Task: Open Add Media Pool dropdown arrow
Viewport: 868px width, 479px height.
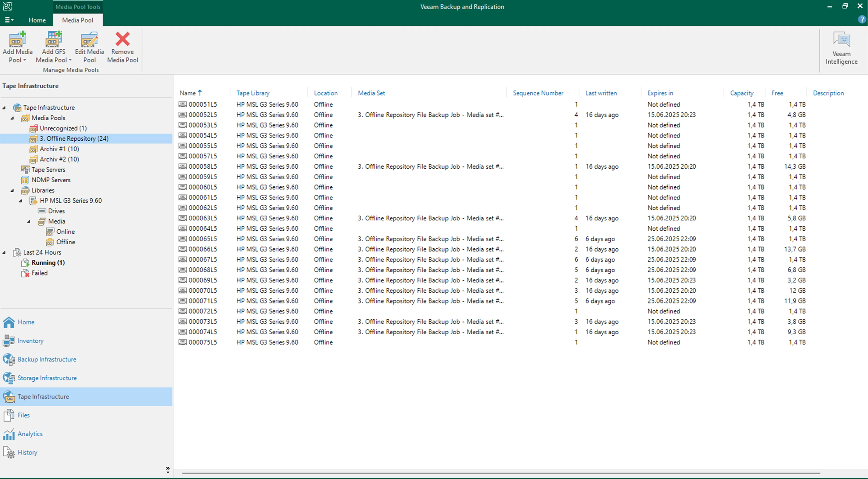Action: click(x=24, y=60)
